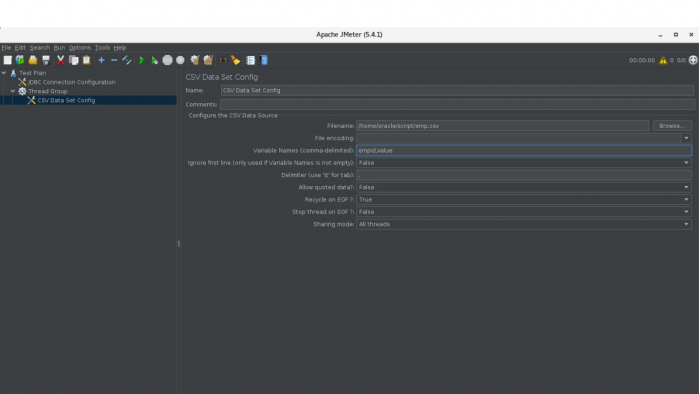
Task: Save the test plan using disk icon
Action: (46, 60)
